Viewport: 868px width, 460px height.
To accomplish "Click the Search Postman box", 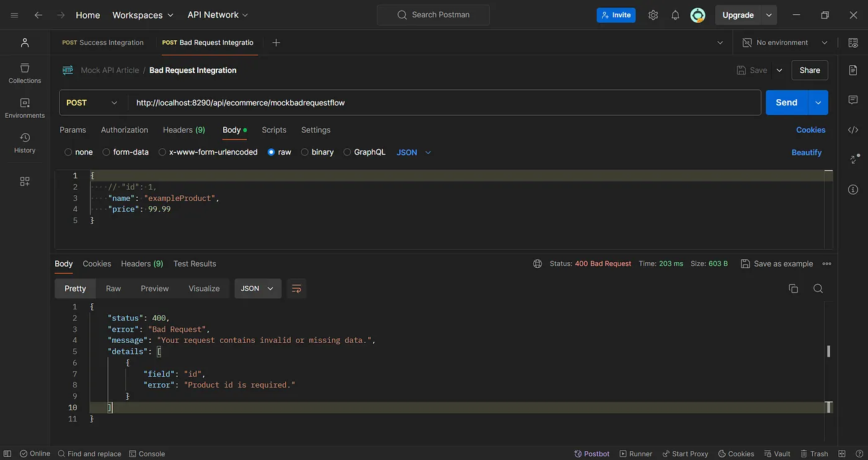I will [433, 15].
